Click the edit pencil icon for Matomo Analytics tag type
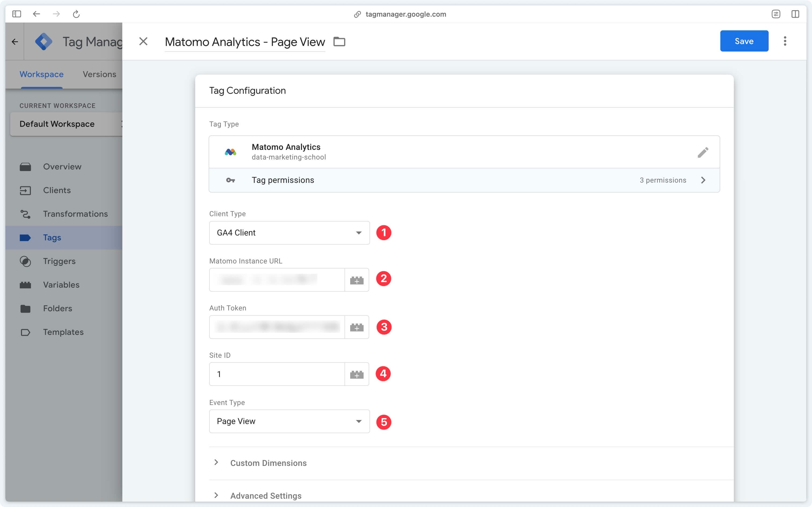Screen dimensions: 812x507 [x=703, y=153]
